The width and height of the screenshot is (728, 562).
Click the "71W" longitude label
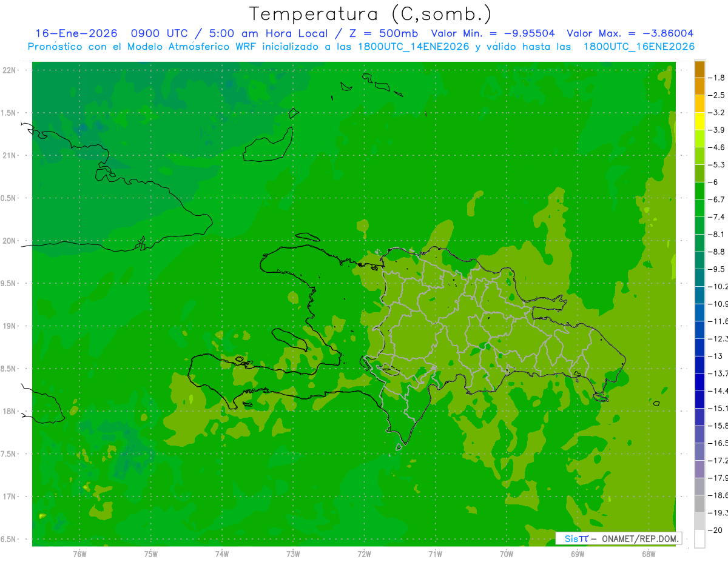435,554
